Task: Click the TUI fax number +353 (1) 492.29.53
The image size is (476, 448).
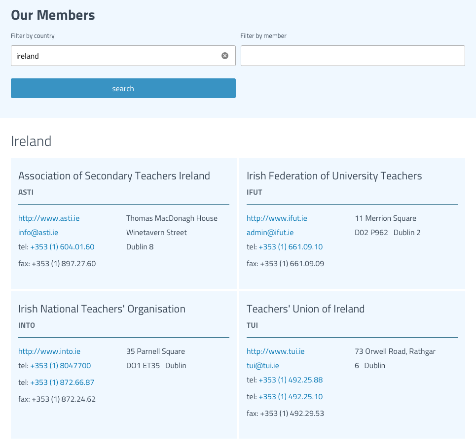Action: tap(292, 414)
